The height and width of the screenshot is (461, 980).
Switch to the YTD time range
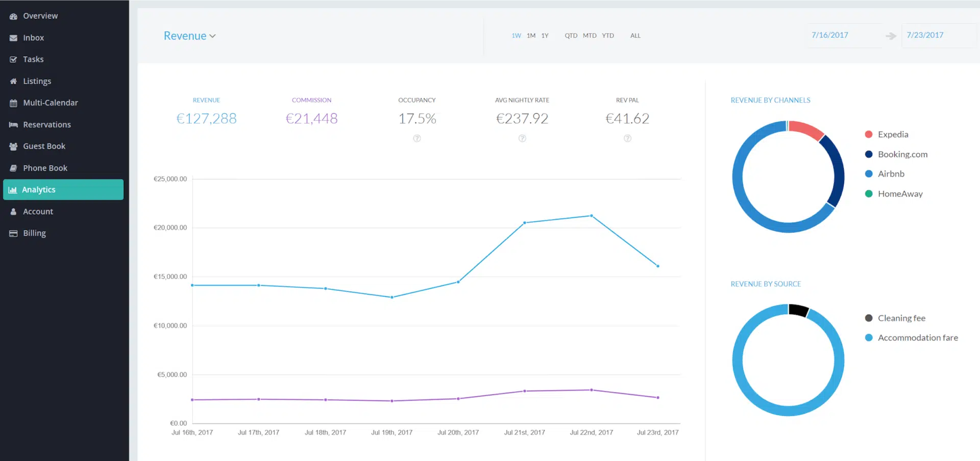pos(608,35)
